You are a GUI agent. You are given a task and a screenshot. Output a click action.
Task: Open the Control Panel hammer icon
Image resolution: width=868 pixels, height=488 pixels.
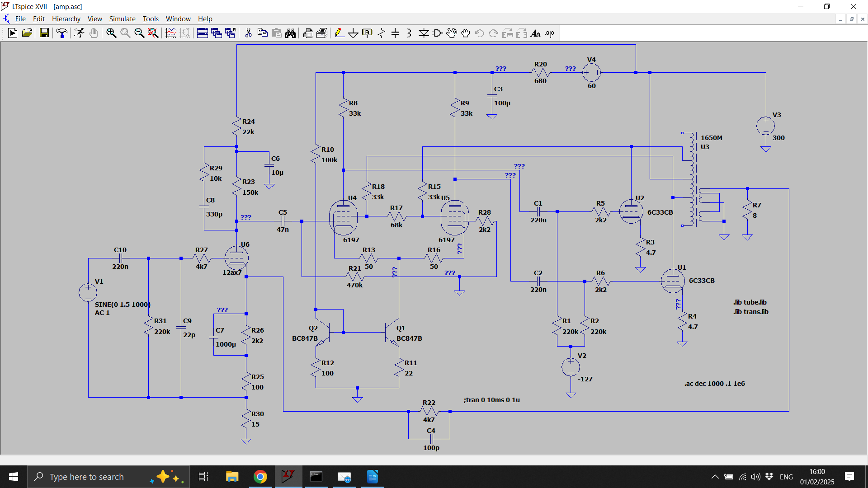(62, 33)
